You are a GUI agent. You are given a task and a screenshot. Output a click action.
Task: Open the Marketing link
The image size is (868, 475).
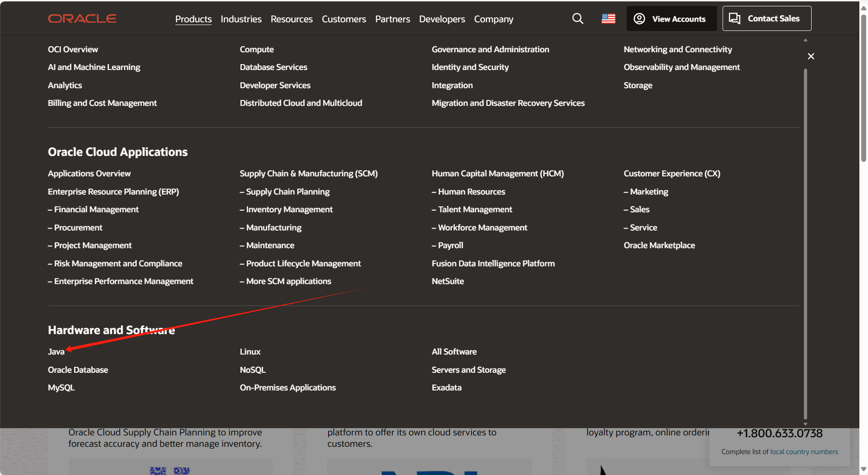coord(646,192)
